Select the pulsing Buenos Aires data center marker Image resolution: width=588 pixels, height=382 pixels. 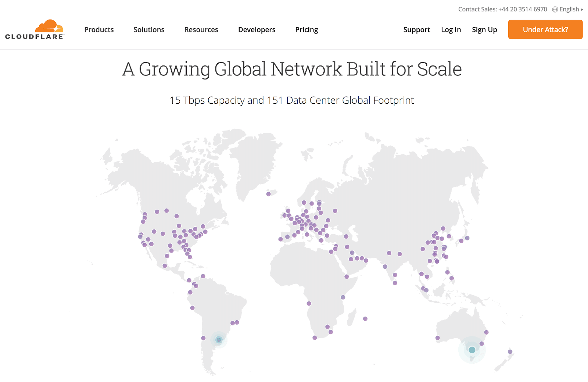click(219, 340)
